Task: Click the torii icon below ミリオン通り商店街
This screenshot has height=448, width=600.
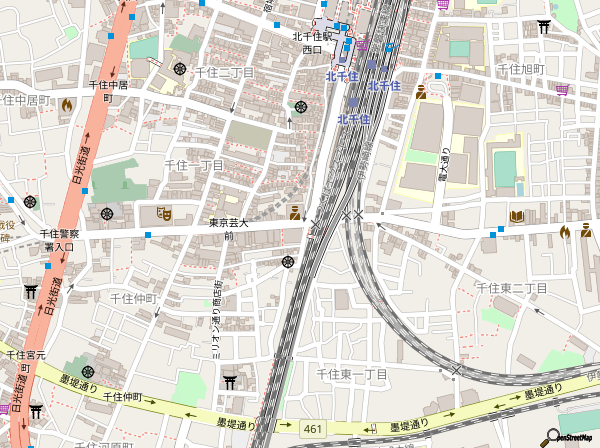Action: tap(229, 381)
